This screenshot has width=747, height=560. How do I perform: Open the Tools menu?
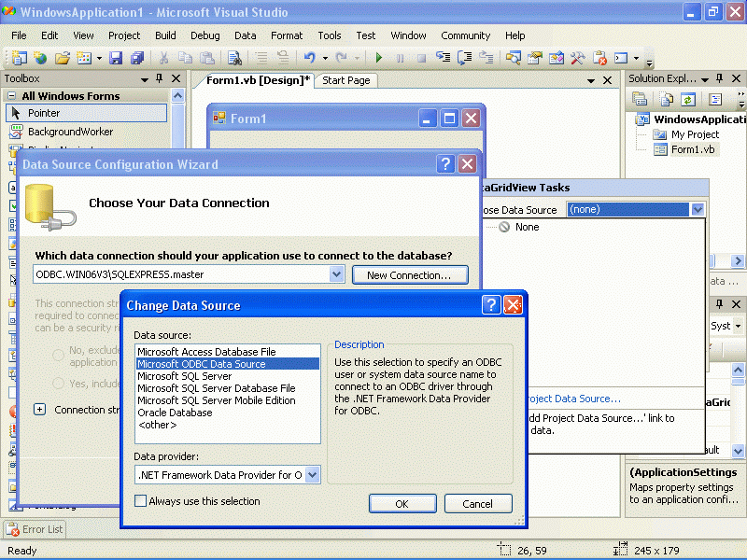pyautogui.click(x=330, y=35)
